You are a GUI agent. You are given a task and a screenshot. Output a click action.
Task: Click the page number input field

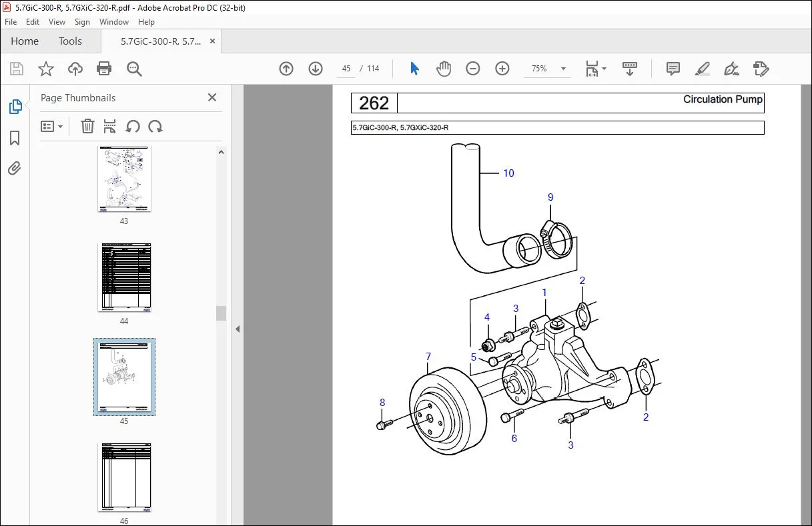coord(345,69)
